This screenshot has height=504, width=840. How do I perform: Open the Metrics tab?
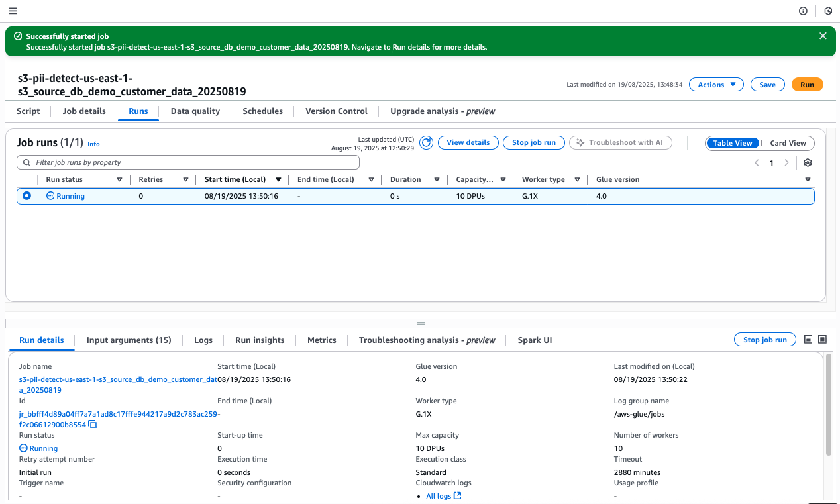pos(322,340)
